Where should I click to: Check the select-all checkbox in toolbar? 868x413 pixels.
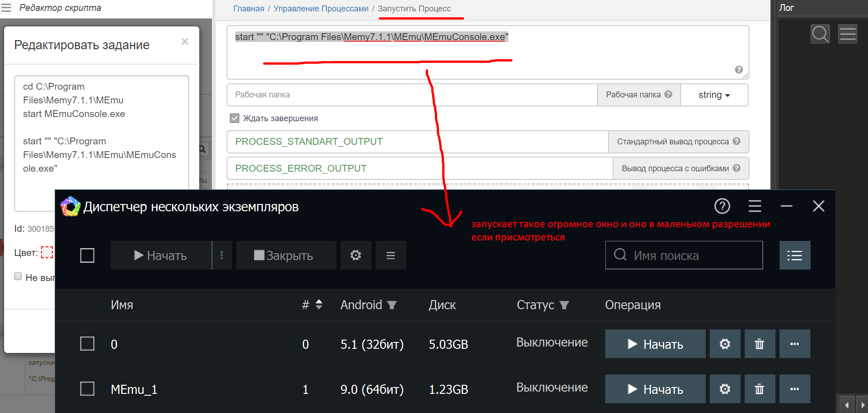pos(87,255)
